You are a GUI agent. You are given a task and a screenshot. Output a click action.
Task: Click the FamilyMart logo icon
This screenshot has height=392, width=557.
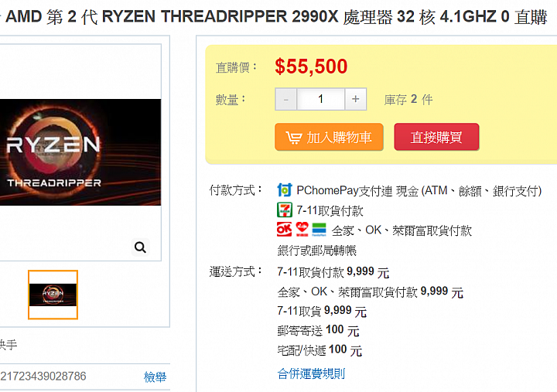click(x=319, y=230)
